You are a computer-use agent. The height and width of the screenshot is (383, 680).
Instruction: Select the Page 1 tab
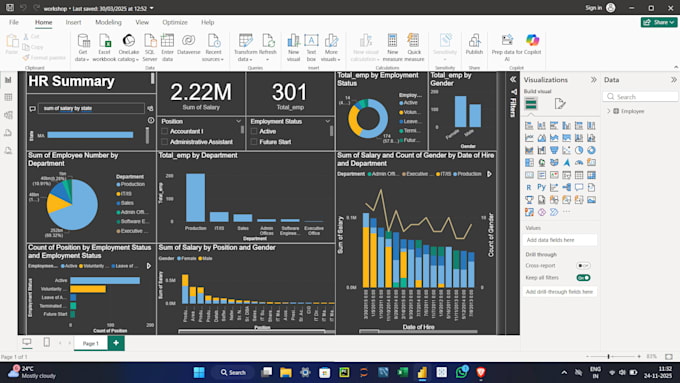pos(91,343)
